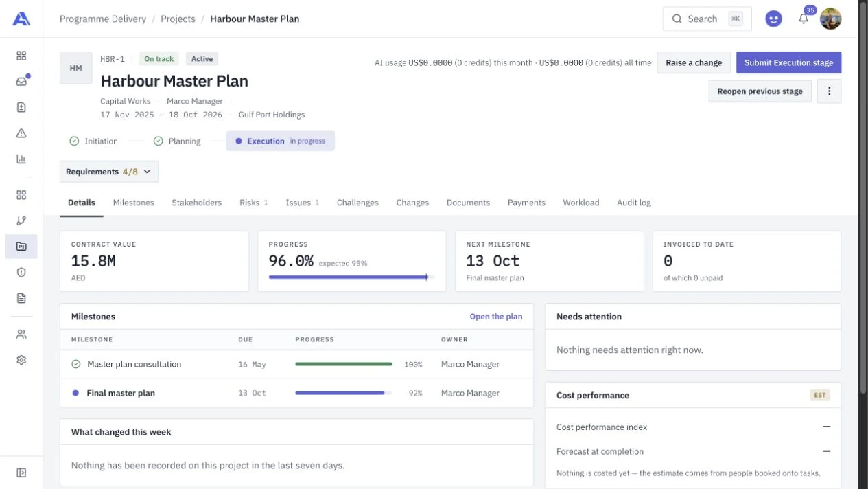Open the Documents tab

(x=468, y=203)
